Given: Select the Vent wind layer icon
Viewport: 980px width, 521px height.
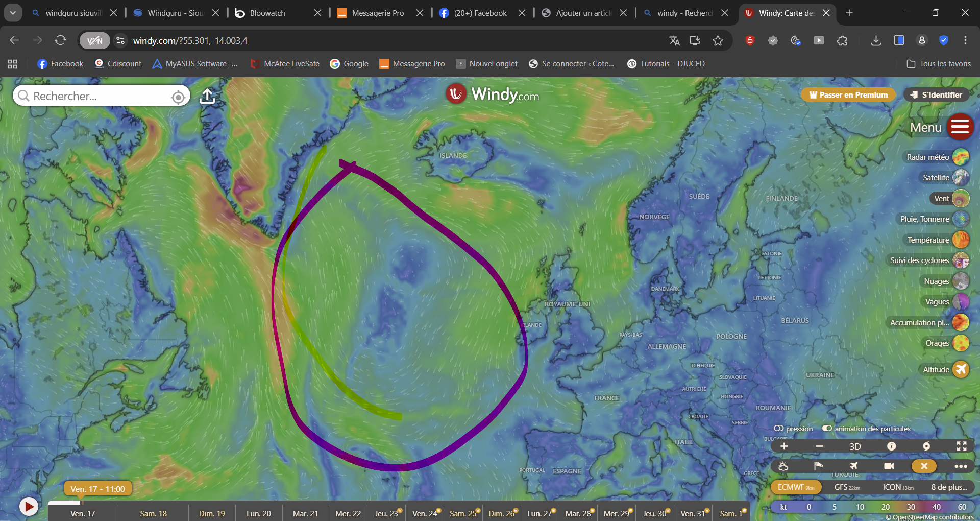Looking at the screenshot, I should 961,198.
